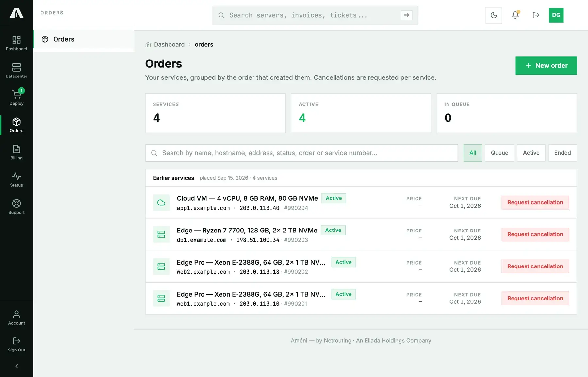Image resolution: width=588 pixels, height=377 pixels.
Task: Click the cloud icon of app1.example.com
Action: coord(161,203)
